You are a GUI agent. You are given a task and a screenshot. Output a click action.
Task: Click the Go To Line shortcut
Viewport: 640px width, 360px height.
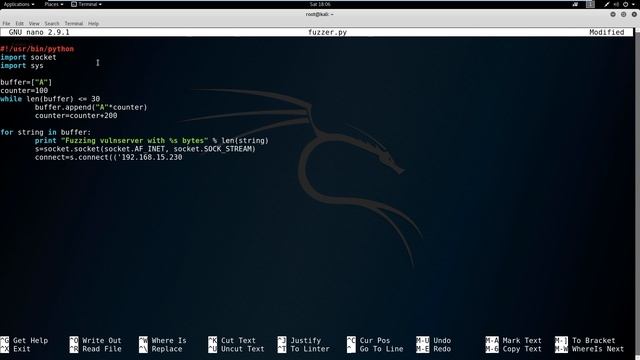(x=375, y=349)
